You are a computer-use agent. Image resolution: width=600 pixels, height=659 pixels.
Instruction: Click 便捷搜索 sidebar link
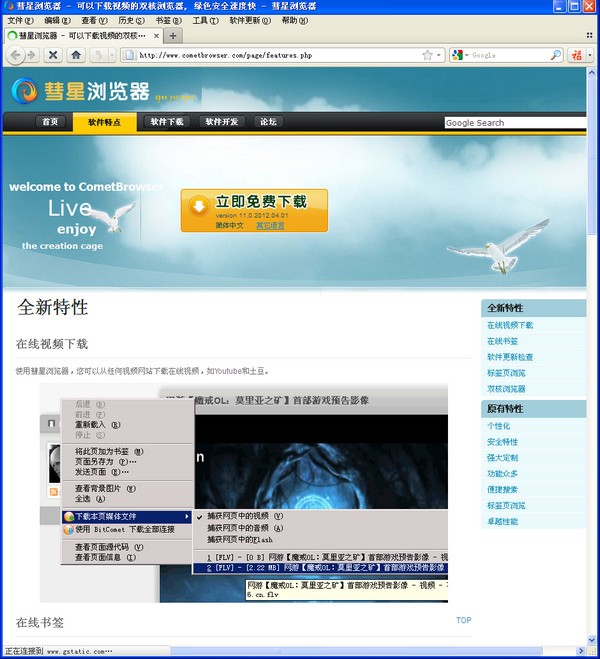pos(502,490)
